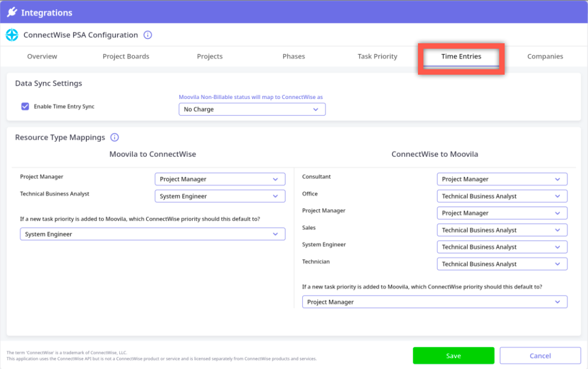Uncheck Enable Time Entry Sync checkbox
Viewport: 588px width, 369px height.
point(25,107)
